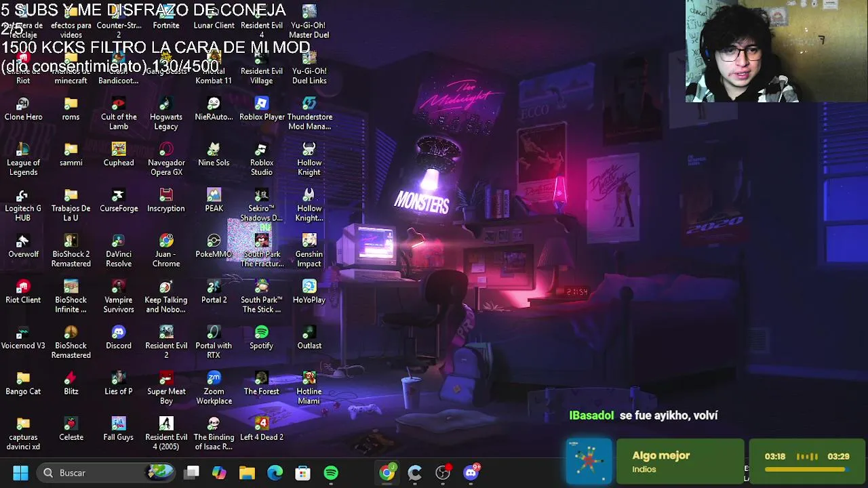This screenshot has width=868, height=488.
Task: Click the Portal 2 desktop icon
Action: pos(214,291)
